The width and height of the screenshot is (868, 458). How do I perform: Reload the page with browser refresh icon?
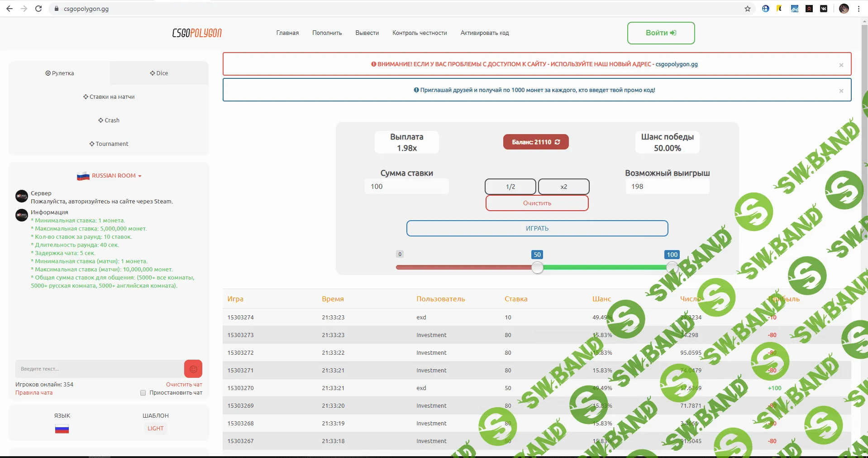38,9
